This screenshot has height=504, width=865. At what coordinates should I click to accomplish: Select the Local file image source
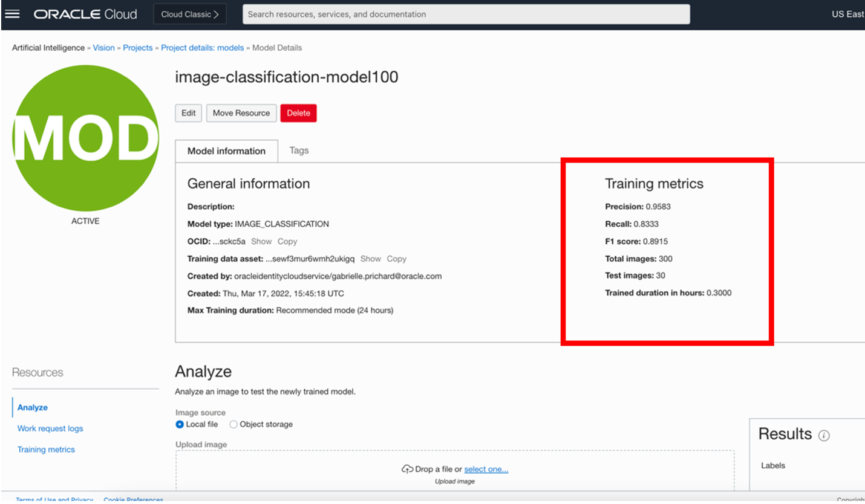click(180, 424)
